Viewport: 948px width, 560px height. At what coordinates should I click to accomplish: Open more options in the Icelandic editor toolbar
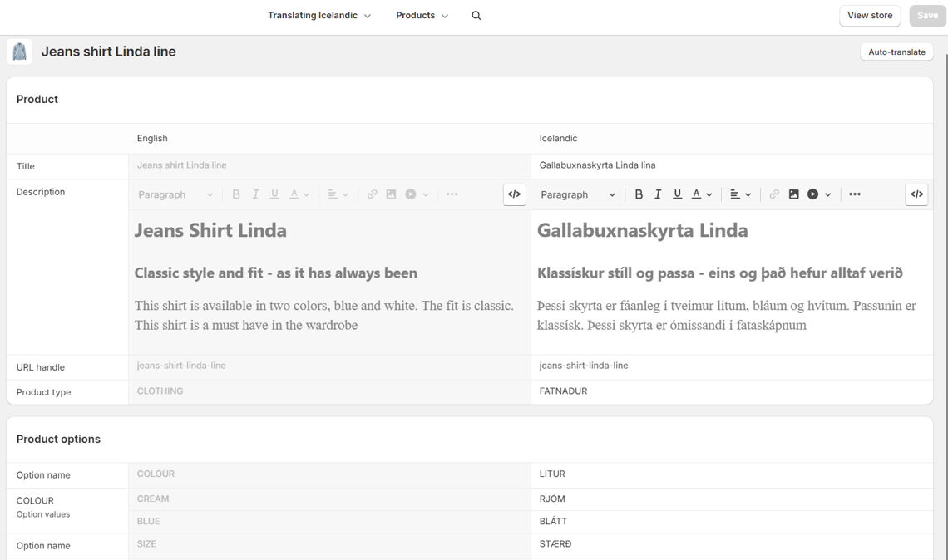pyautogui.click(x=855, y=194)
